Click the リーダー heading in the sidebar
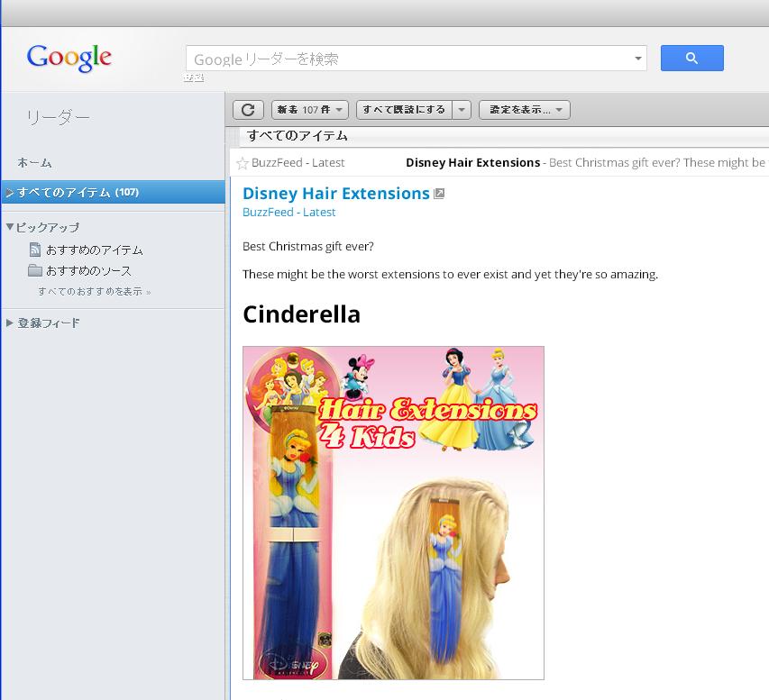The height and width of the screenshot is (700, 769). (58, 118)
